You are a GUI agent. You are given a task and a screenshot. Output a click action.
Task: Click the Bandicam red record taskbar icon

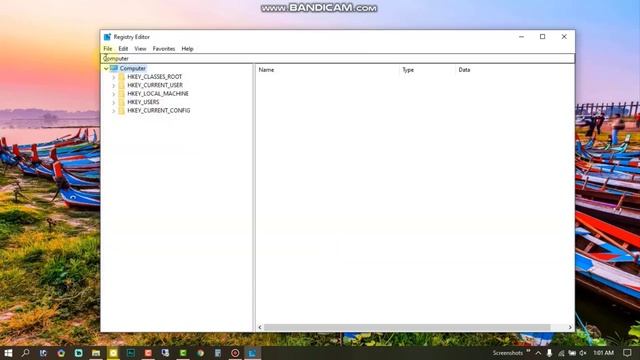[x=235, y=353]
